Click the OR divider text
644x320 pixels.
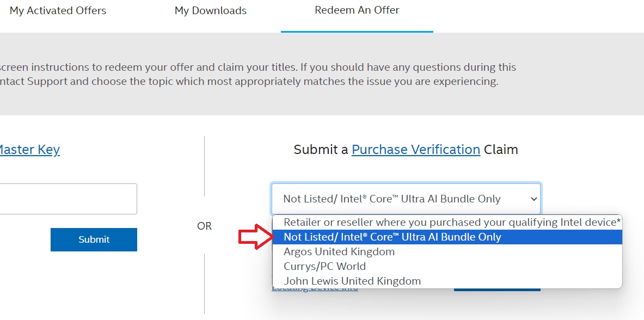(x=204, y=225)
